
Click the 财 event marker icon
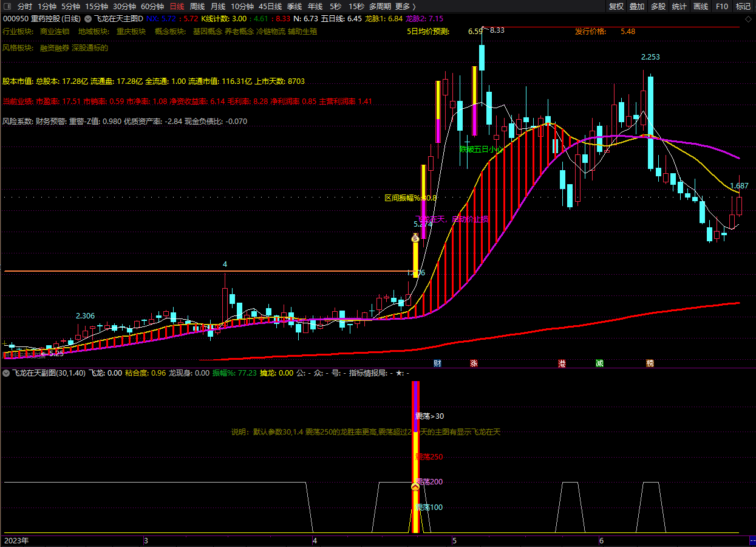(x=437, y=363)
